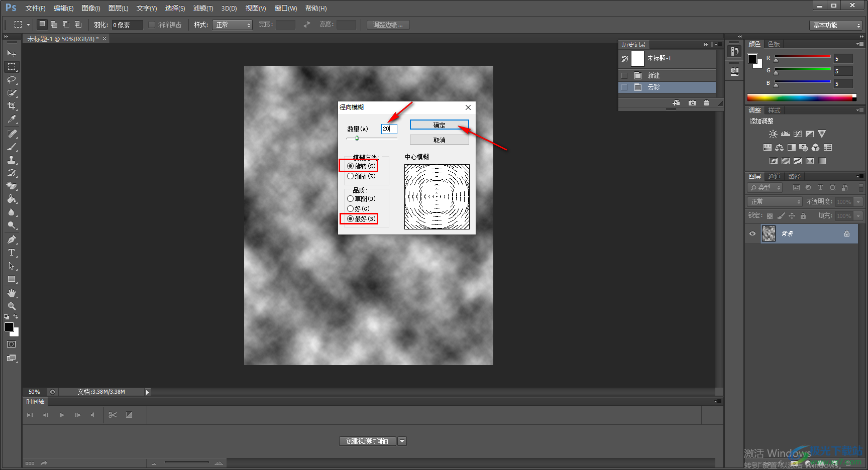Select the Paint Bucket tool
Screen dimensions: 868x470
click(x=12, y=199)
